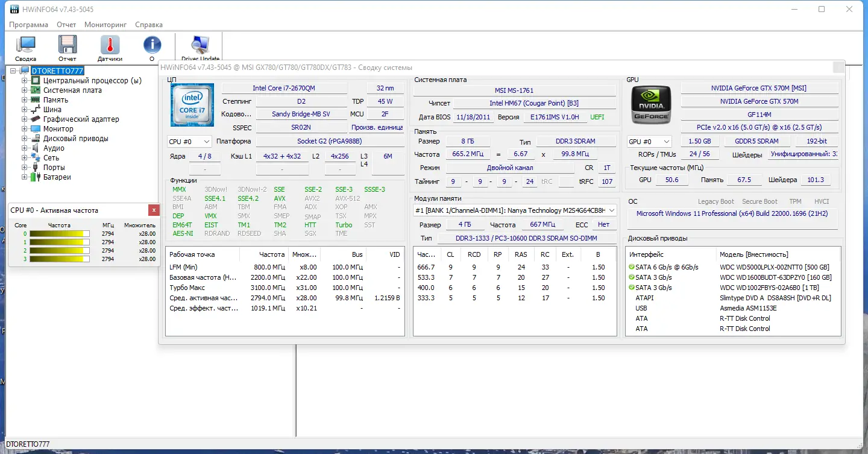This screenshot has width=868, height=454.
Task: Expand the Память tree node
Action: tap(25, 100)
